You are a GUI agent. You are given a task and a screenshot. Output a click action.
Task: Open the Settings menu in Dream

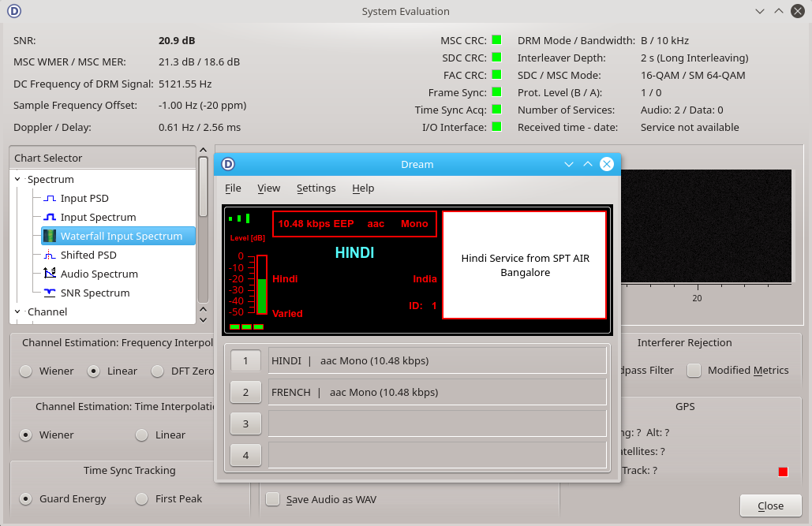316,188
